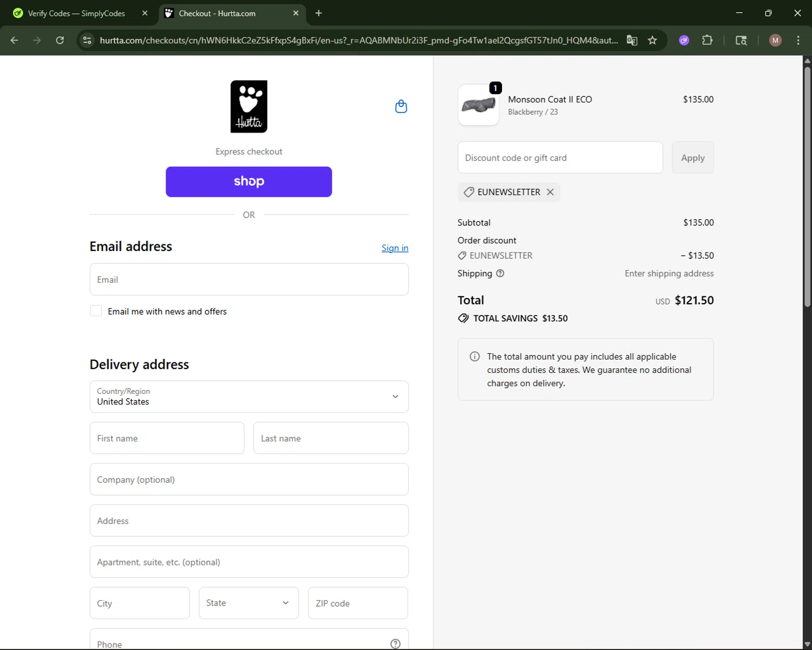The height and width of the screenshot is (650, 812).
Task: Enable Email me with news and offers
Action: pos(96,311)
